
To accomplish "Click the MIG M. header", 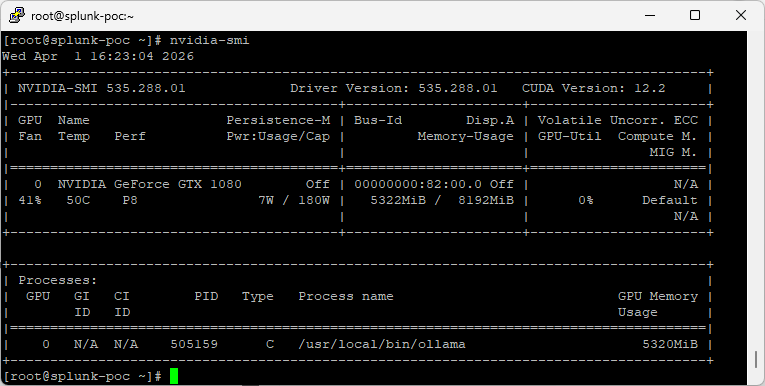I will (674, 152).
